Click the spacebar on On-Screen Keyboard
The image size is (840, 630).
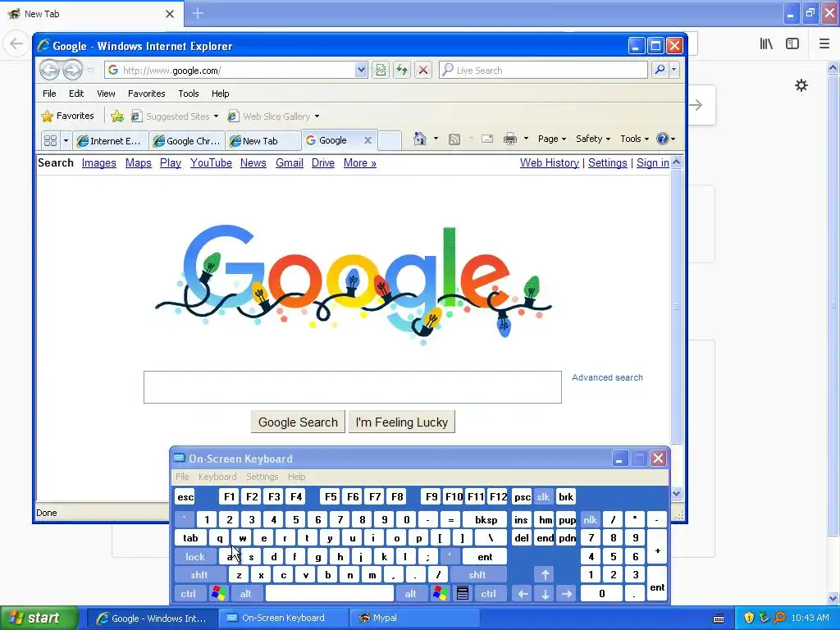(330, 594)
